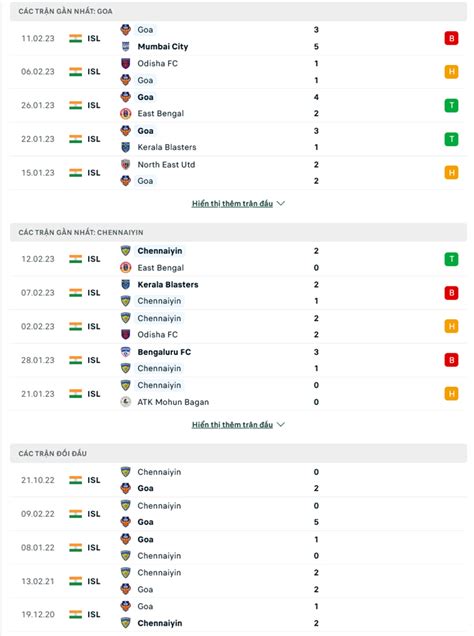
Task: Open the Kerala Blasters link in the 07.02.23 match
Action: [x=168, y=285]
